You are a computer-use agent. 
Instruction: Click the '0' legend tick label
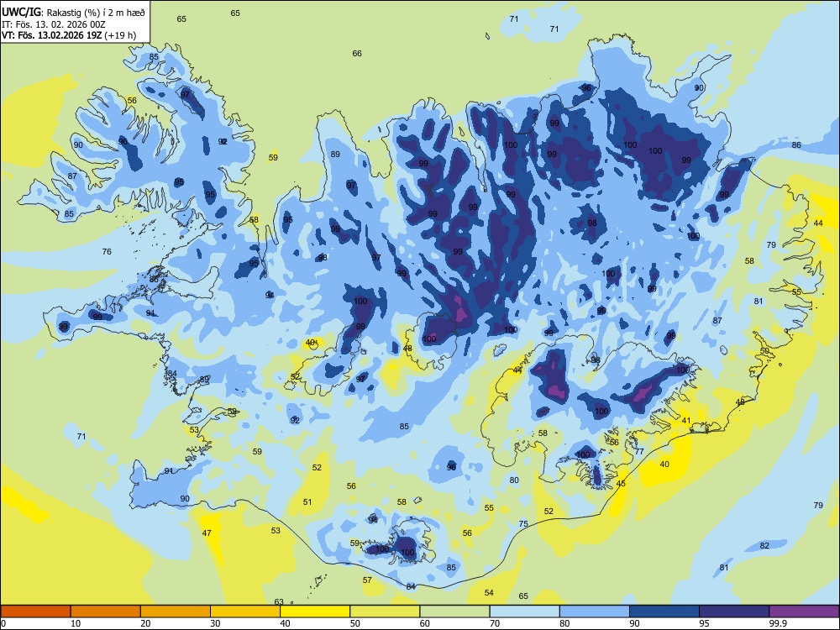click(x=3, y=623)
